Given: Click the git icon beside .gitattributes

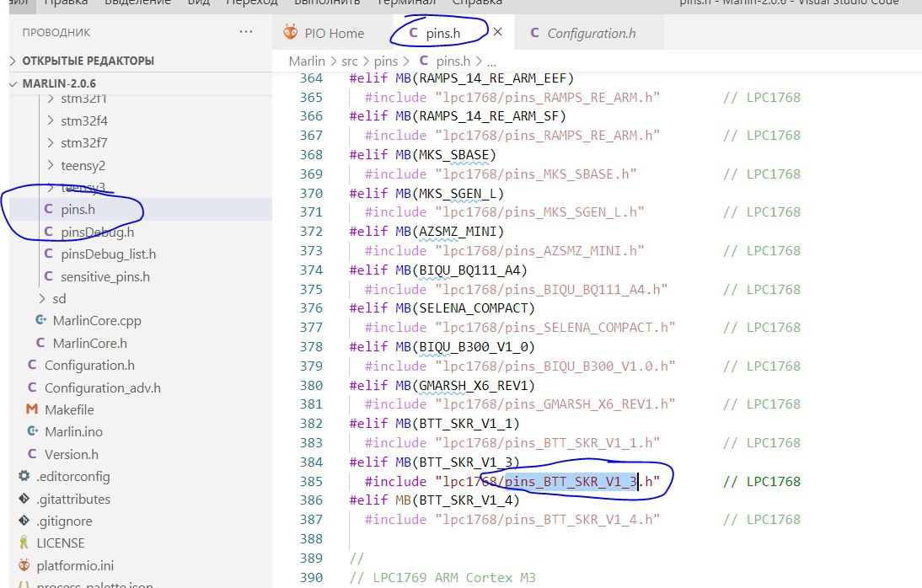Looking at the screenshot, I should pos(24,499).
